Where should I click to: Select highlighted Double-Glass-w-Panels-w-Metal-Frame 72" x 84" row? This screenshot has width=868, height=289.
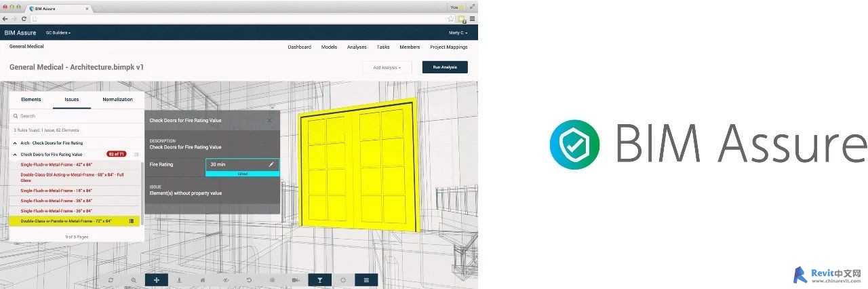75,220
